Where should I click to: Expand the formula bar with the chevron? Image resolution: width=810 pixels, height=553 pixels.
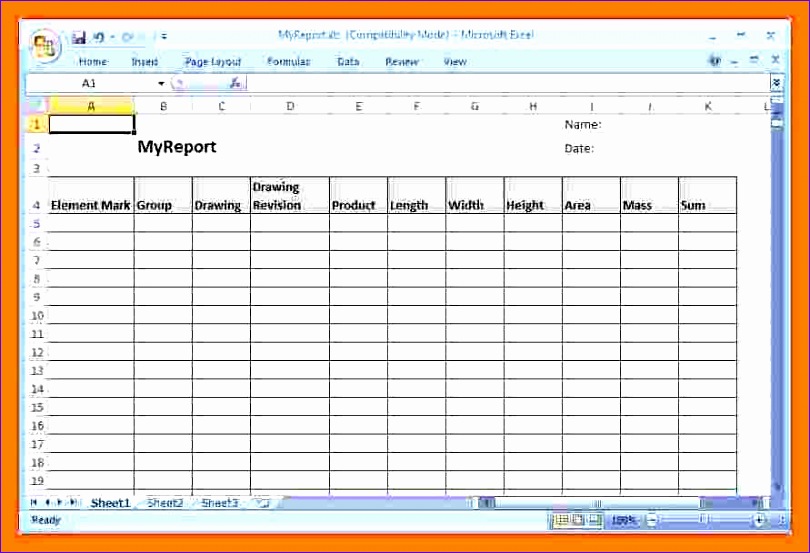click(x=776, y=83)
